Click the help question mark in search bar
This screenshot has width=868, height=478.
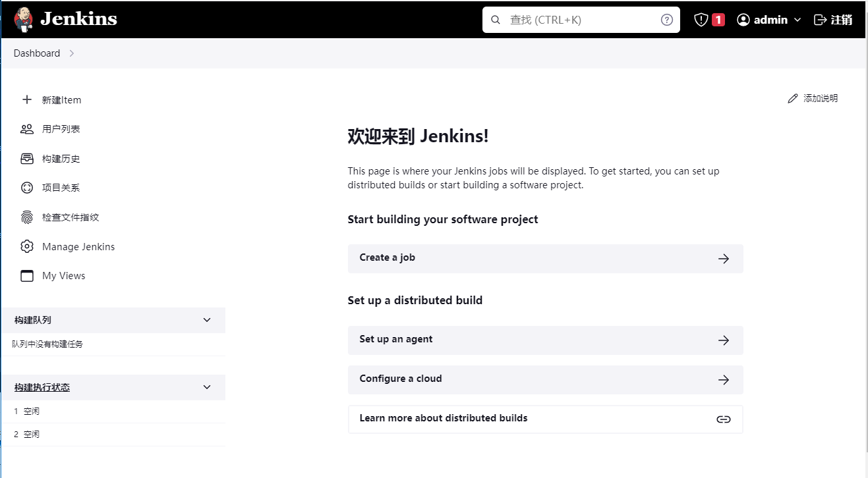666,19
